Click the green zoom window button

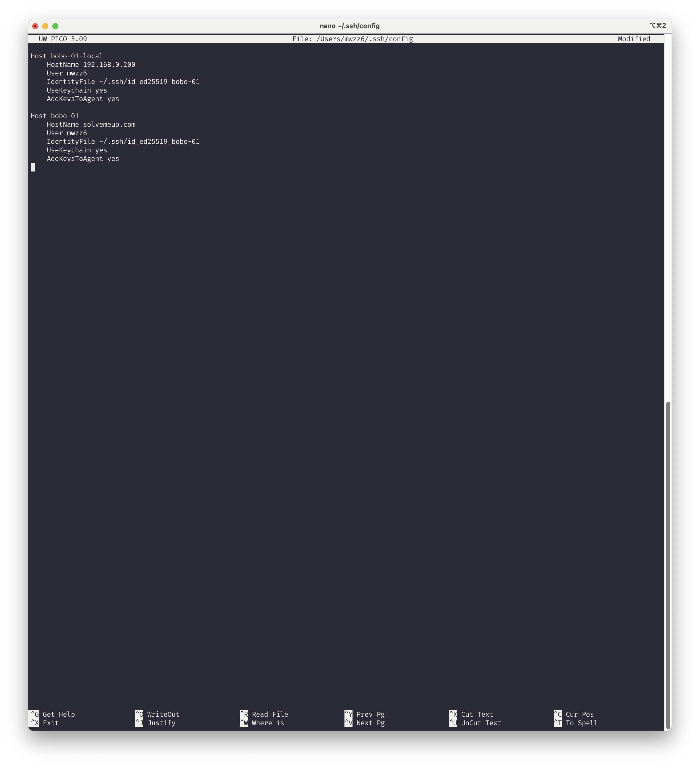click(55, 26)
